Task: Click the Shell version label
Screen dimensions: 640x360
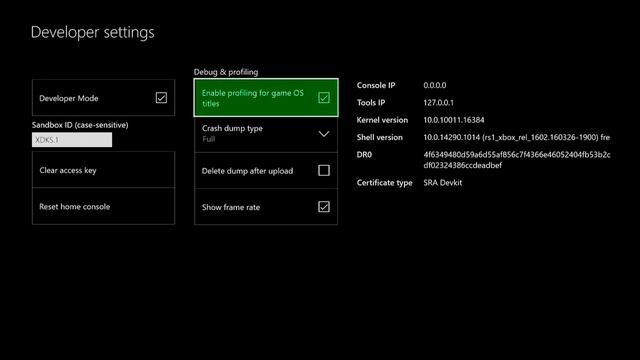Action: pyautogui.click(x=380, y=137)
